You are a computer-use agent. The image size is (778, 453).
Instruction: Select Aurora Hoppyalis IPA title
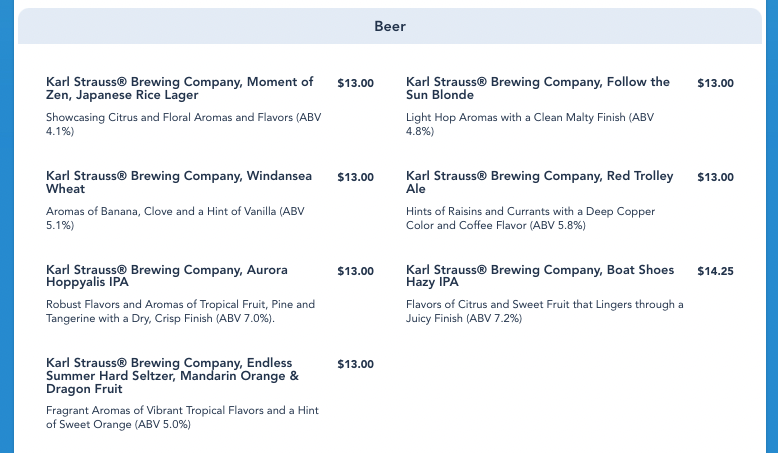(167, 276)
